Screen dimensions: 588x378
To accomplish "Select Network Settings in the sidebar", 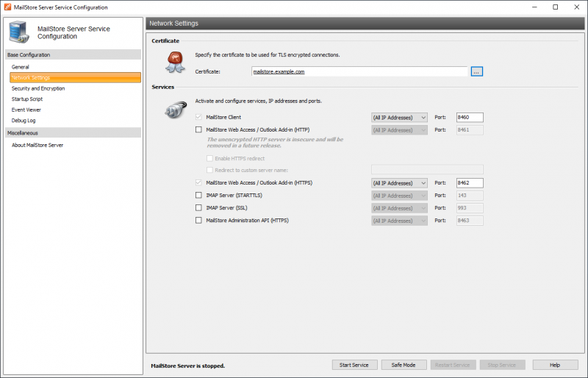I will pos(75,77).
